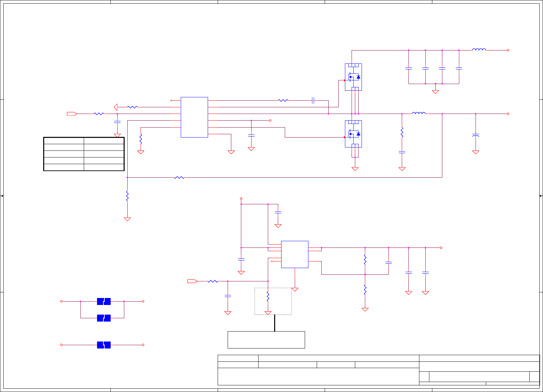Click the no-connect X on the small IC

point(271,261)
